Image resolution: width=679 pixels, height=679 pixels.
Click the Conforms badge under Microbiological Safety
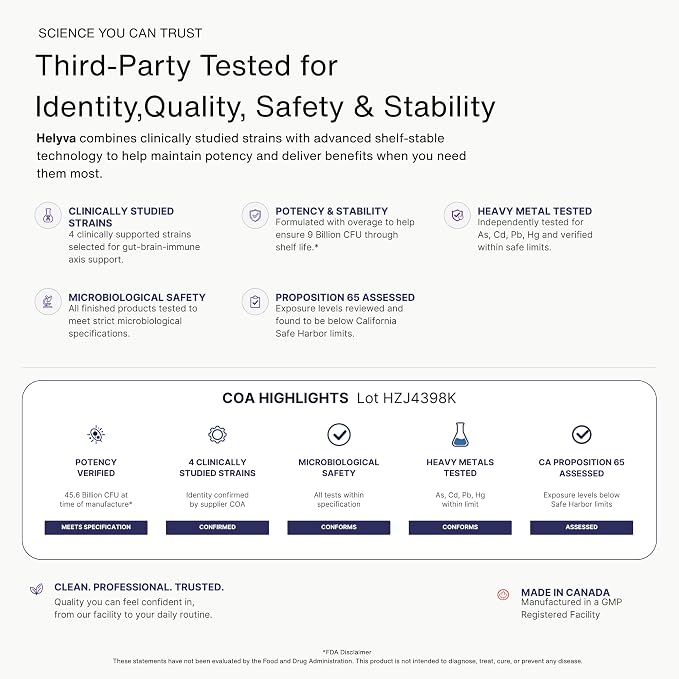click(x=339, y=527)
